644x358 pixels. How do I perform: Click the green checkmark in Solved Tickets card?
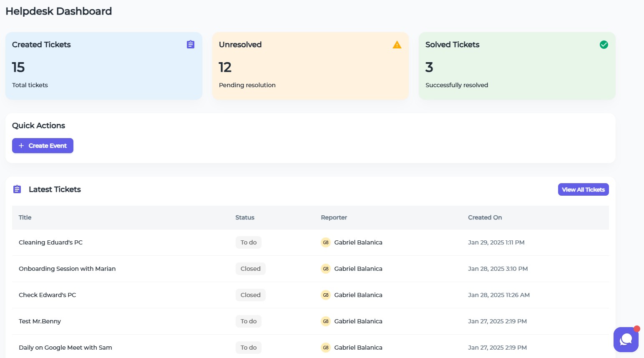point(604,45)
